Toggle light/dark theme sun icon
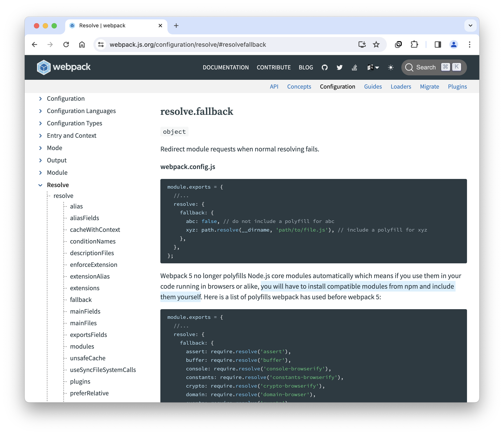This screenshot has width=504, height=435. [391, 67]
